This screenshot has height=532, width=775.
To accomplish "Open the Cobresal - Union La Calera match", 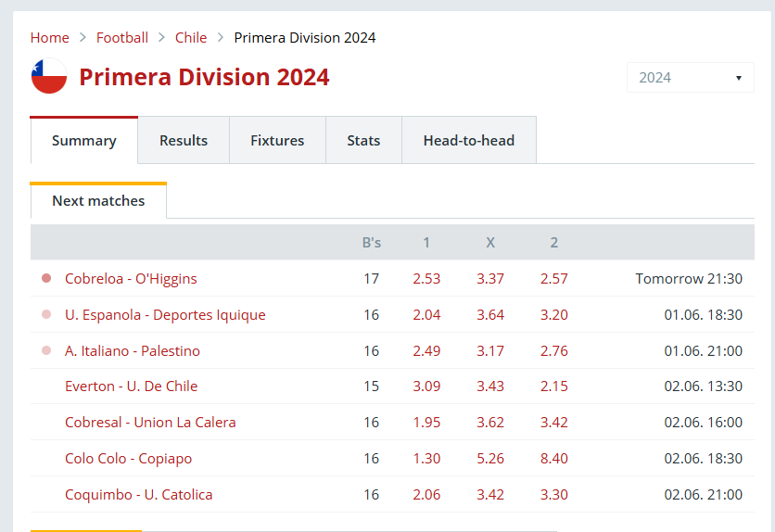I will tap(150, 423).
